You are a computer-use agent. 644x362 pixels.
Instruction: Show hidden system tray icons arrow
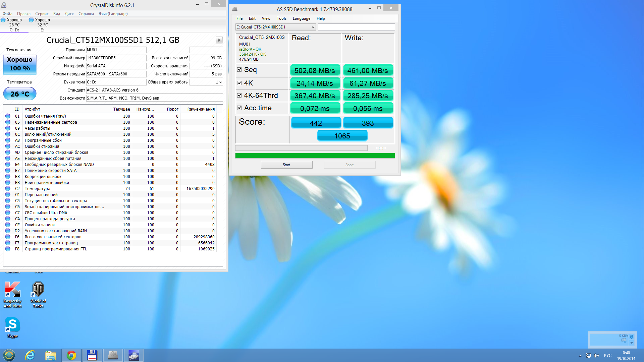[x=580, y=356]
